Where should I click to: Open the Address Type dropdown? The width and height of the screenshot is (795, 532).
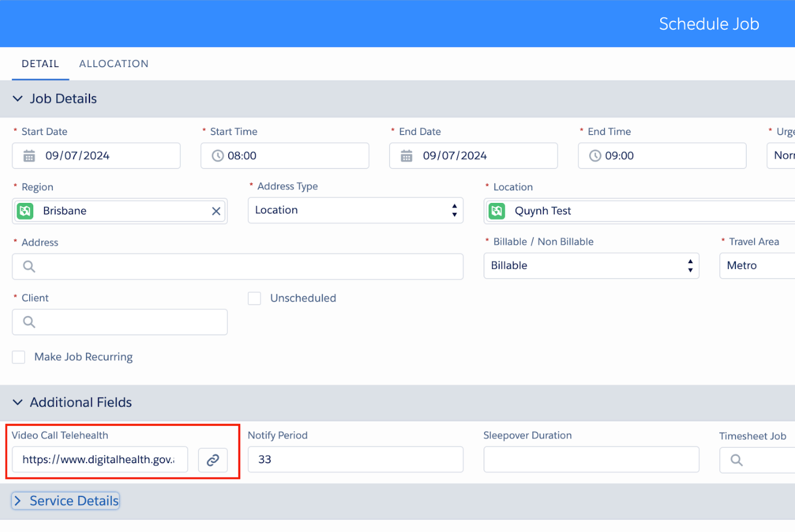click(356, 210)
